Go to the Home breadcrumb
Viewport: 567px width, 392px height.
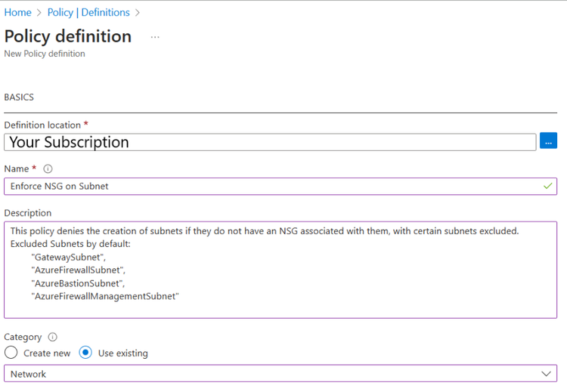pyautogui.click(x=17, y=13)
